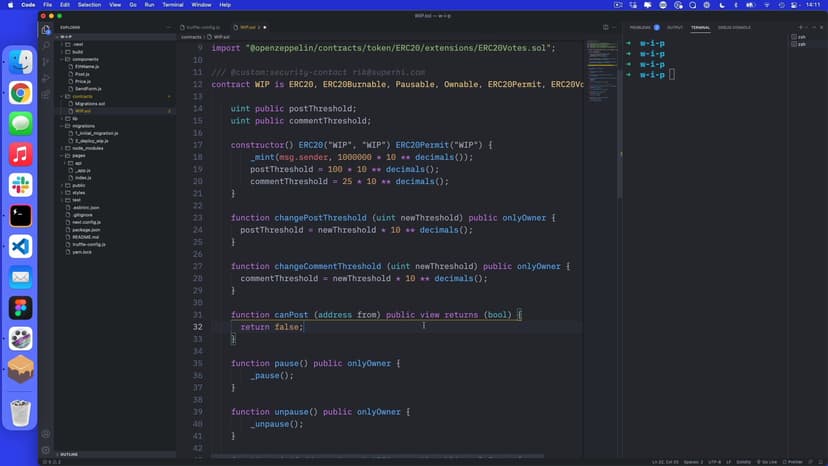The height and width of the screenshot is (466, 828).
Task: Open the Source Control view
Action: click(x=46, y=61)
